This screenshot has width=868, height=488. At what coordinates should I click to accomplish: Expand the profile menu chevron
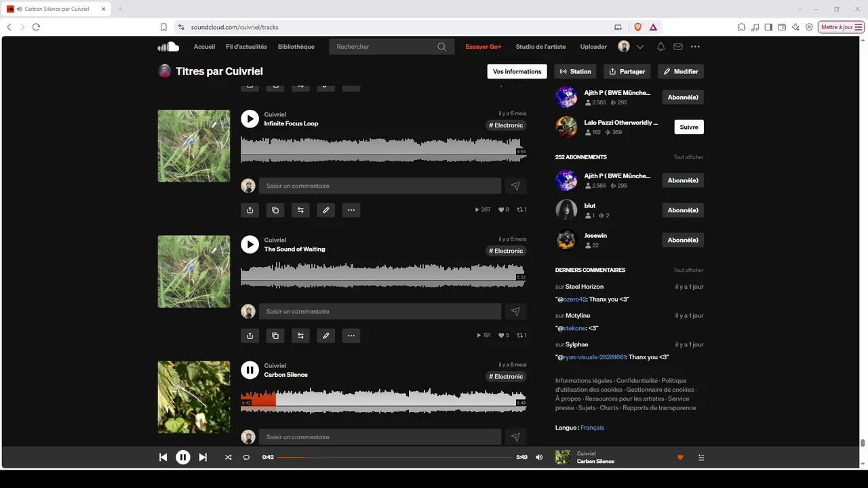(640, 47)
